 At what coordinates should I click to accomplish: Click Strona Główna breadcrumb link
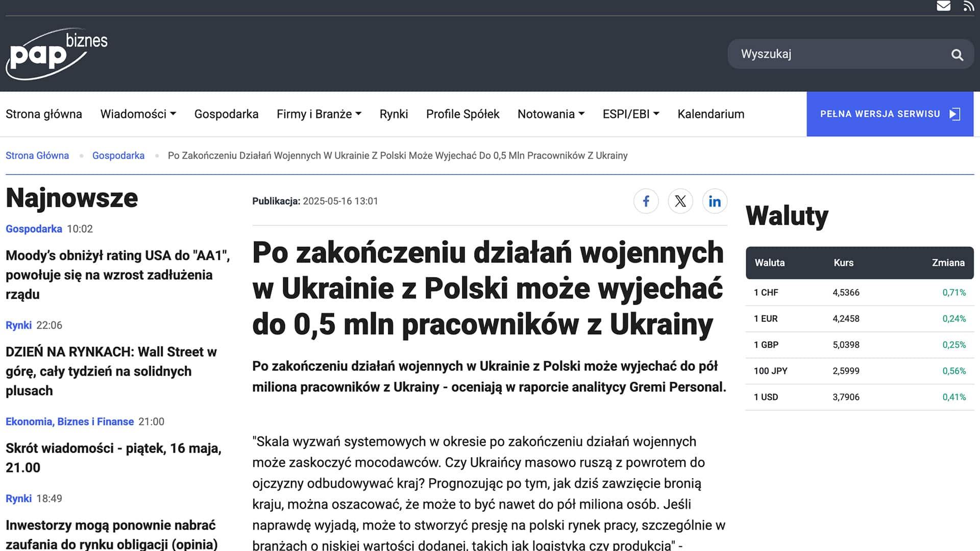pos(37,156)
